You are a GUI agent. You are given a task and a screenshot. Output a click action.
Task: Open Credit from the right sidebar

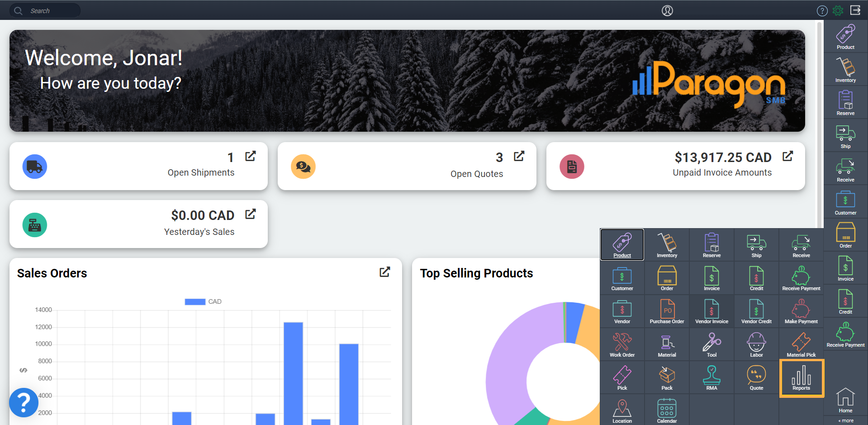coord(845,301)
